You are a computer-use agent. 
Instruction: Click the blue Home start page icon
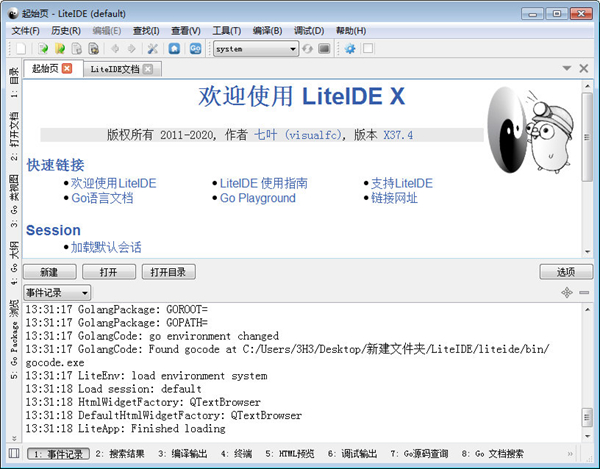tap(174, 49)
